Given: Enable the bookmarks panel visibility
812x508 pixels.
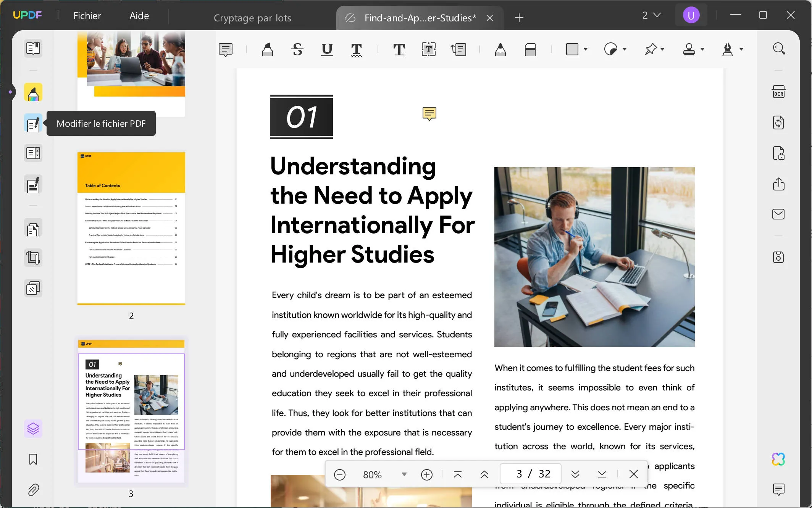Looking at the screenshot, I should [x=33, y=459].
